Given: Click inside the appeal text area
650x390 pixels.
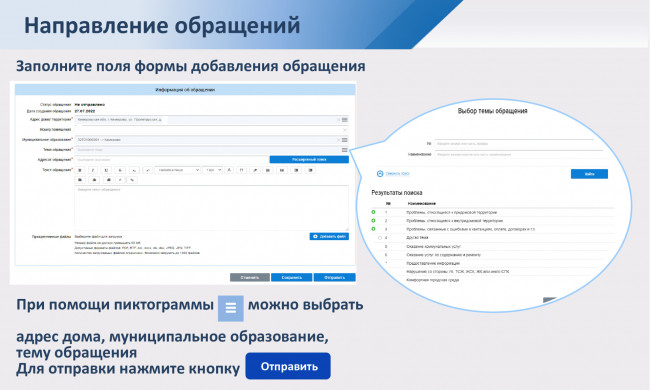Looking at the screenshot, I should coord(211,208).
